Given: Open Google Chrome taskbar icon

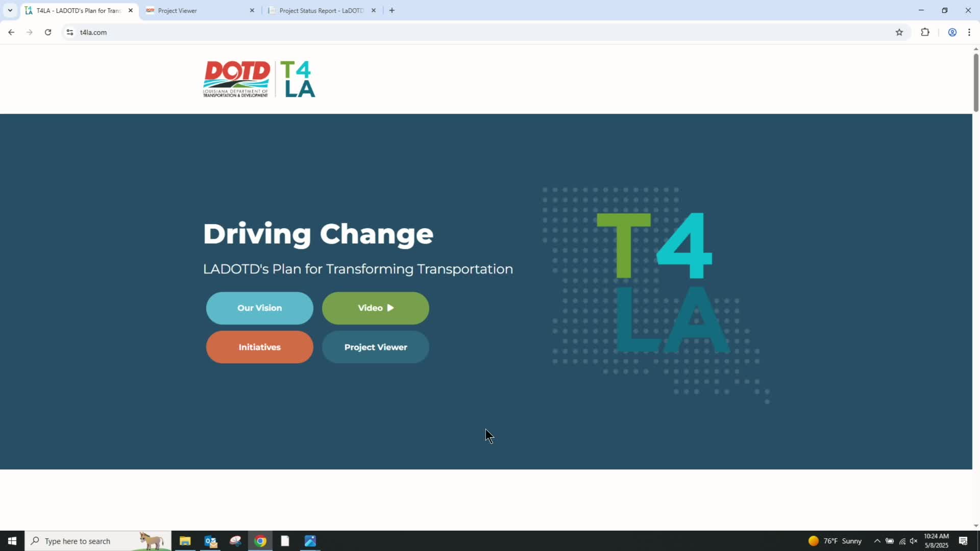Looking at the screenshot, I should [260, 541].
